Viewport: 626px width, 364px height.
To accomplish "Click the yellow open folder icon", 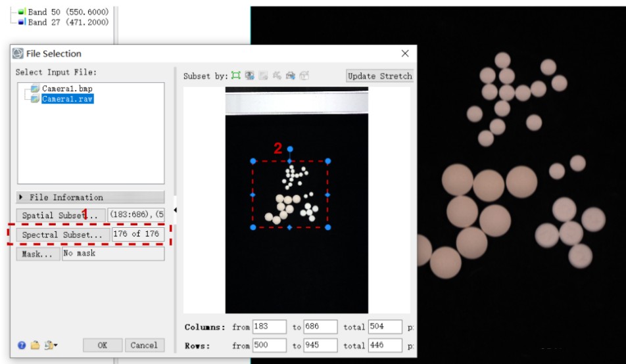I will 35,345.
